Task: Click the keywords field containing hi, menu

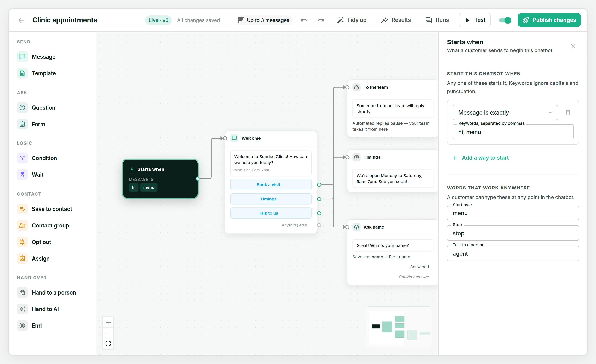Action: (513, 132)
